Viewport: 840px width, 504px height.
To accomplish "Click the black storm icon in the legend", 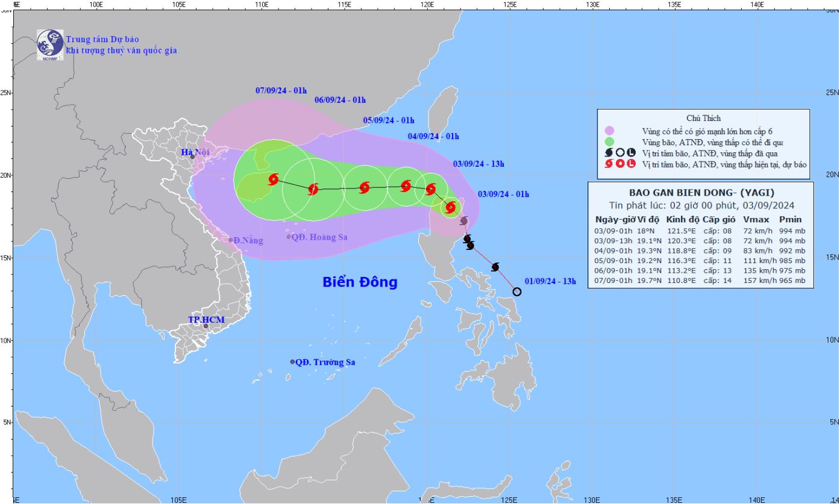I will tap(609, 152).
